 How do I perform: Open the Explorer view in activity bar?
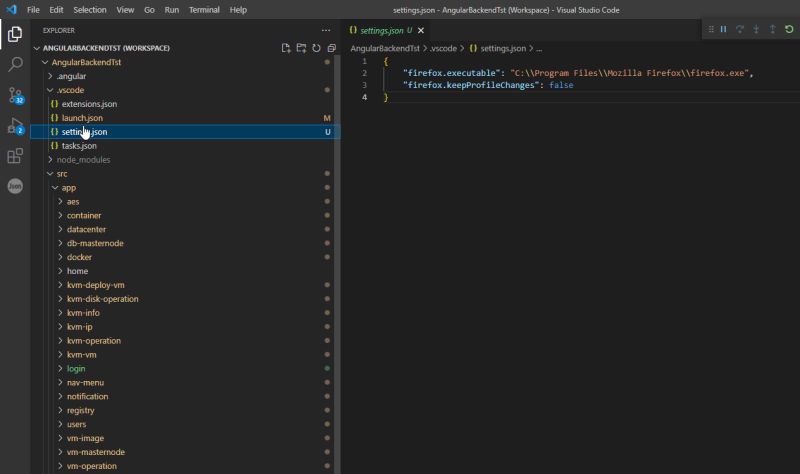15,34
